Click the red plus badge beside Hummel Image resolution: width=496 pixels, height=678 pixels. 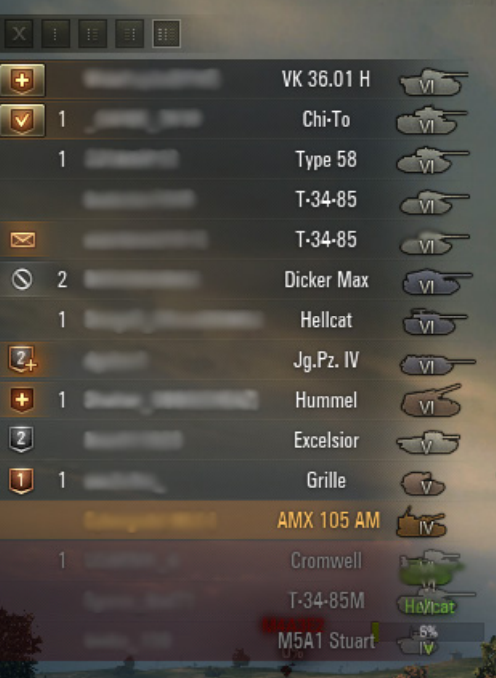point(22,400)
